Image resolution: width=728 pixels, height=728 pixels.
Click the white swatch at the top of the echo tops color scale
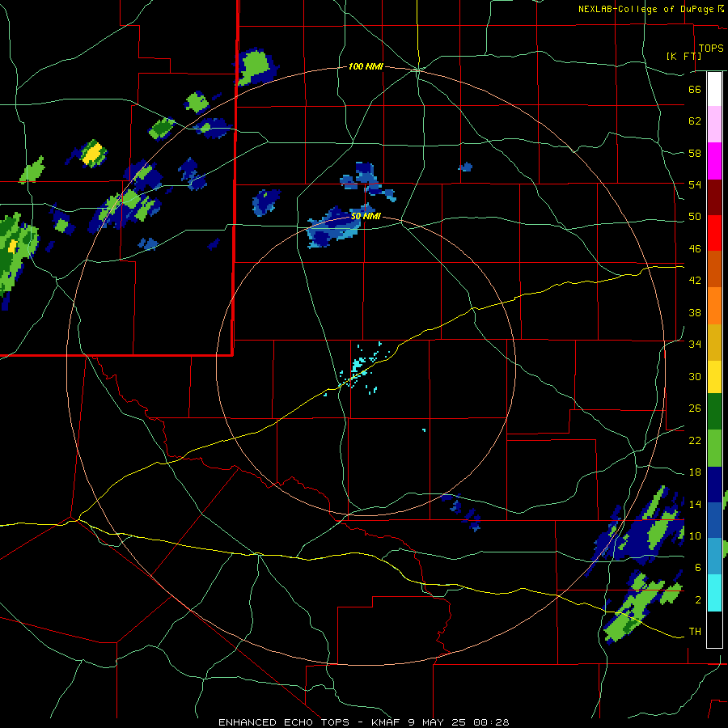tap(714, 89)
